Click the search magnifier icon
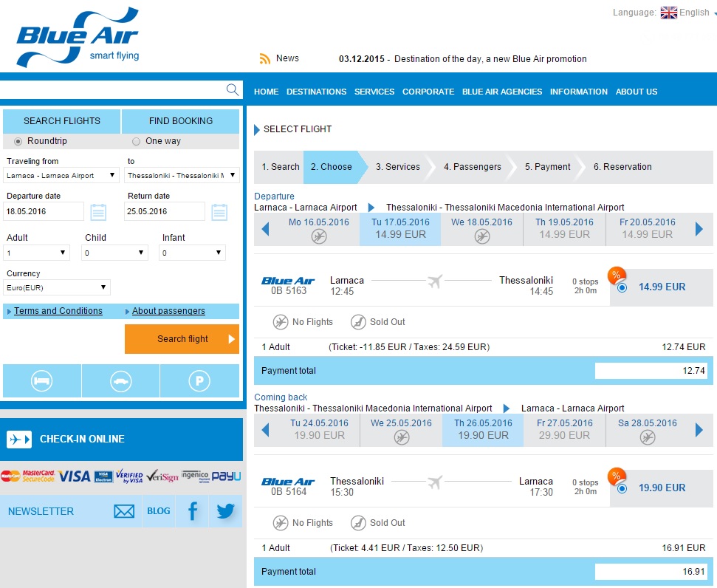This screenshot has height=588, width=717. [x=233, y=89]
